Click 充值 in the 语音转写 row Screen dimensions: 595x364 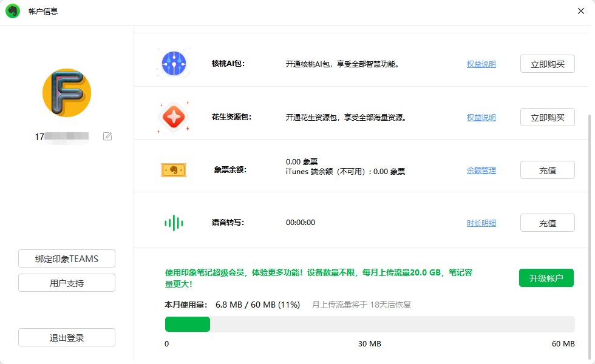pos(547,223)
